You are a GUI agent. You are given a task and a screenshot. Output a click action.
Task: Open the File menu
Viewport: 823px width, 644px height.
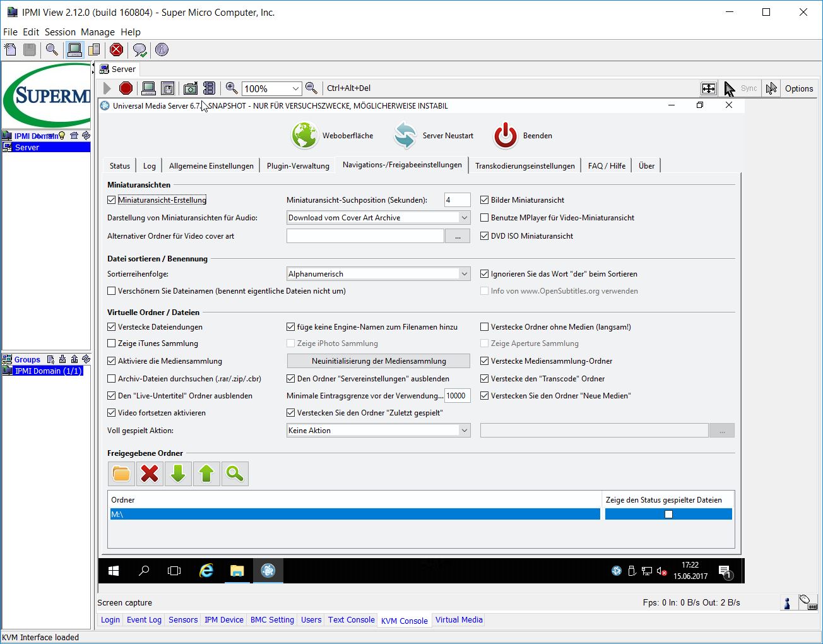(10, 32)
